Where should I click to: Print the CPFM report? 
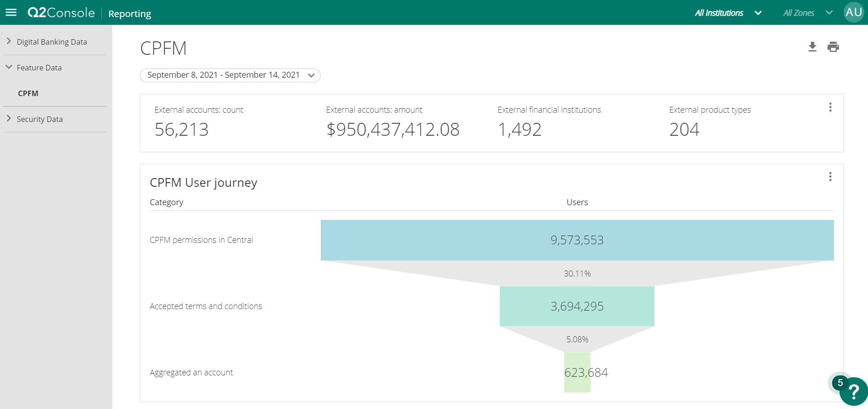point(833,47)
